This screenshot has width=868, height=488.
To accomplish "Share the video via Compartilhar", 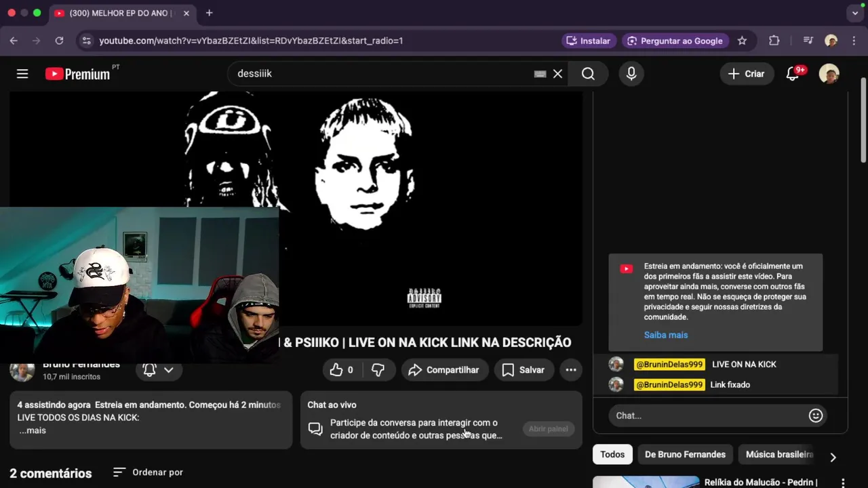I will coord(445,370).
